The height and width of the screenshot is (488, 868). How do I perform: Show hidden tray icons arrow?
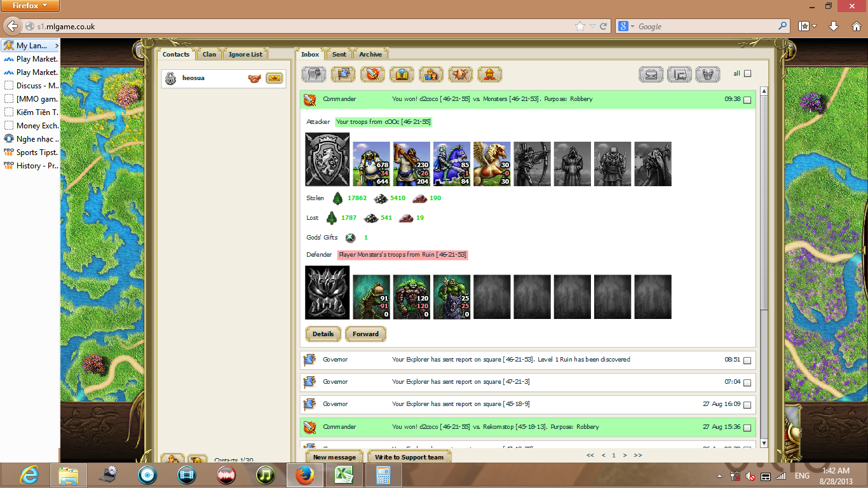(x=720, y=476)
